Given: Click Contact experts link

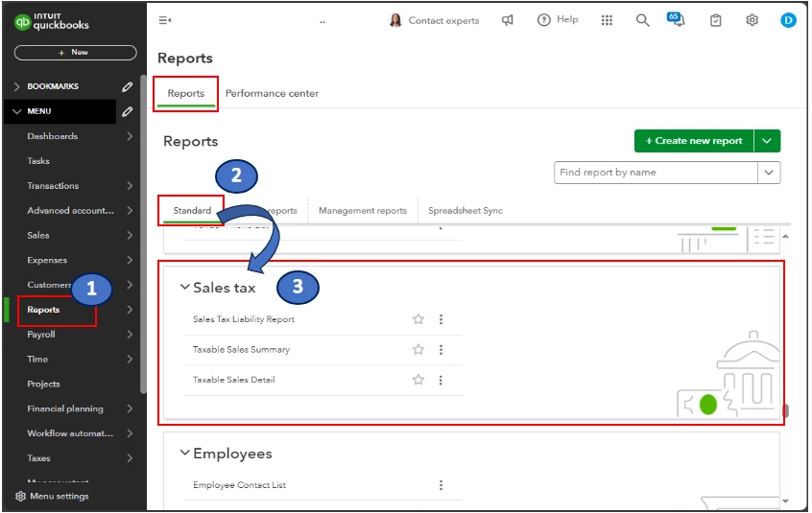Looking at the screenshot, I should point(443,21).
